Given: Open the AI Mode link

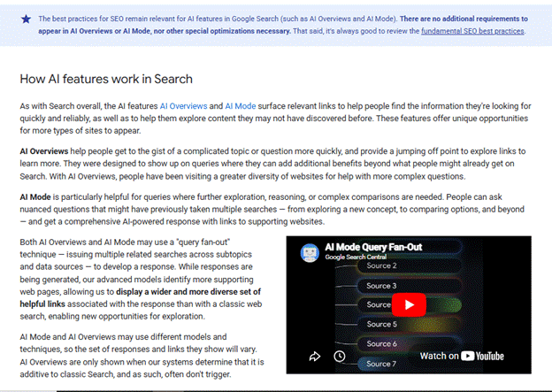Looking at the screenshot, I should pyautogui.click(x=241, y=106).
